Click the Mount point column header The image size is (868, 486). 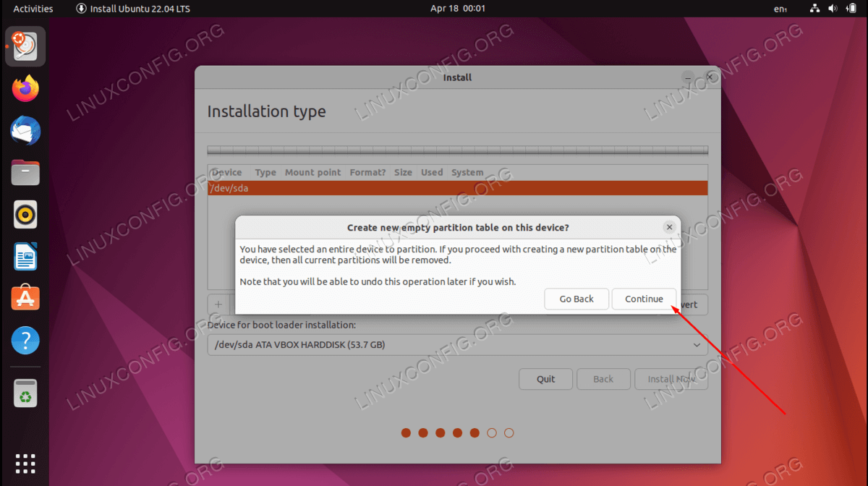click(x=312, y=173)
